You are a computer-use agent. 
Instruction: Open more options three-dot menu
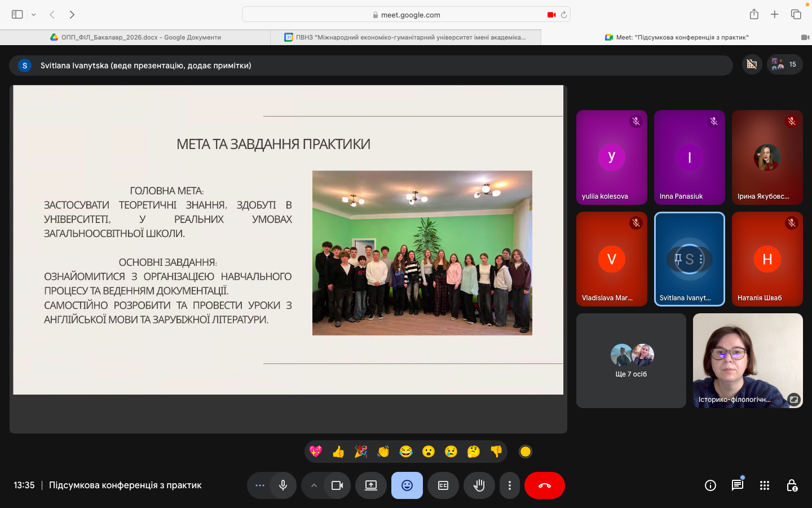pyautogui.click(x=510, y=485)
